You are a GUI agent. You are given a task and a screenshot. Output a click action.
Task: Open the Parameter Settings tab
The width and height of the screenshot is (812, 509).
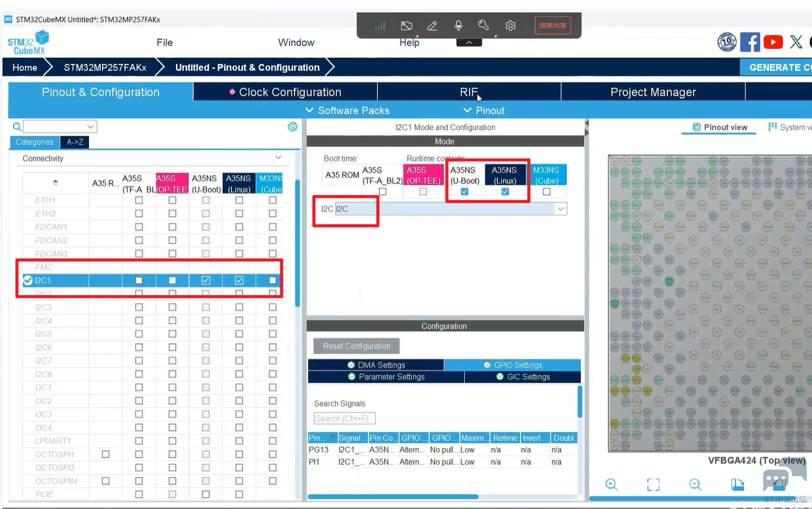coord(386,377)
